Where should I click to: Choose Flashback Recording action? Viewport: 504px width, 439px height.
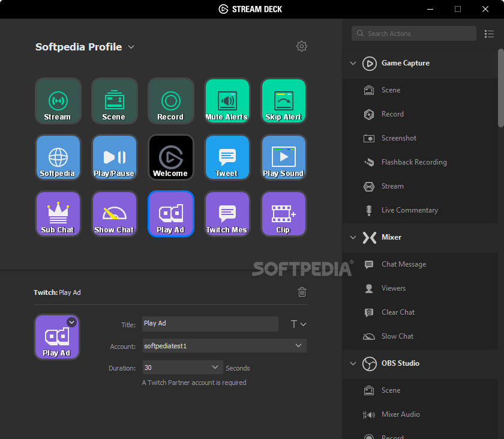pyautogui.click(x=421, y=162)
